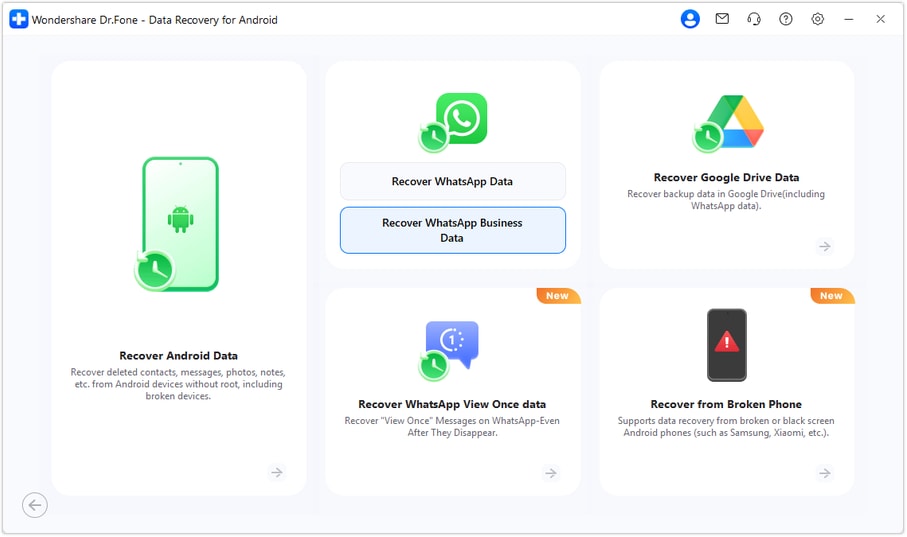Viewport: 907px width, 537px height.
Task: Go back using the circular arrow button
Action: pos(35,505)
